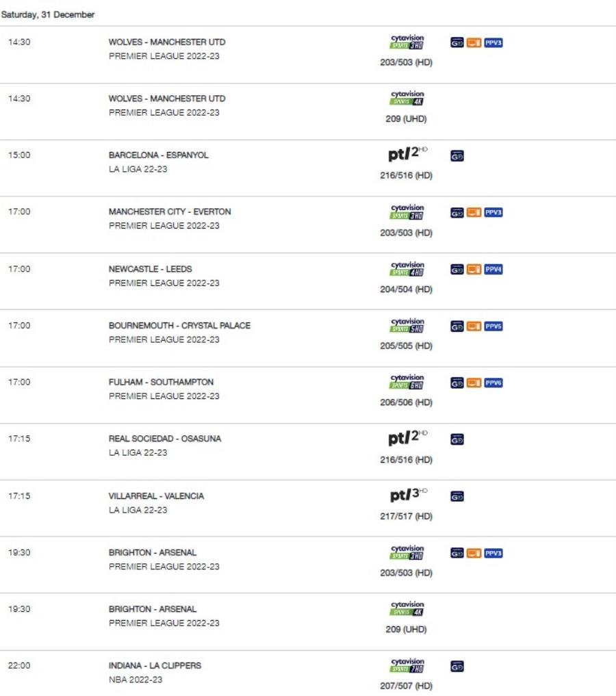This screenshot has width=616, height=696.
Task: Open the Real Sociedad - Osasuna listing
Action: click(165, 439)
